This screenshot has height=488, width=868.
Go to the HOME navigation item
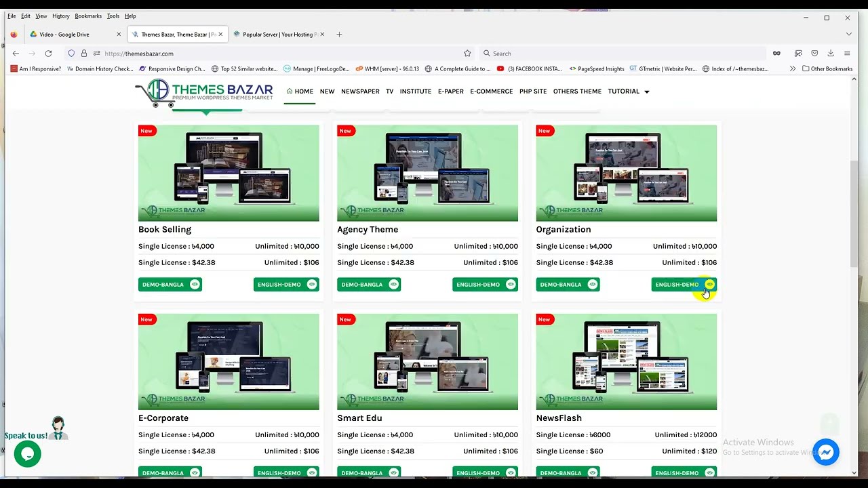pyautogui.click(x=300, y=91)
